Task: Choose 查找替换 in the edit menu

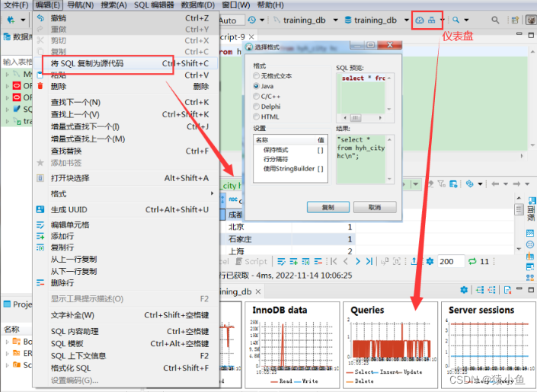Action: pos(126,151)
